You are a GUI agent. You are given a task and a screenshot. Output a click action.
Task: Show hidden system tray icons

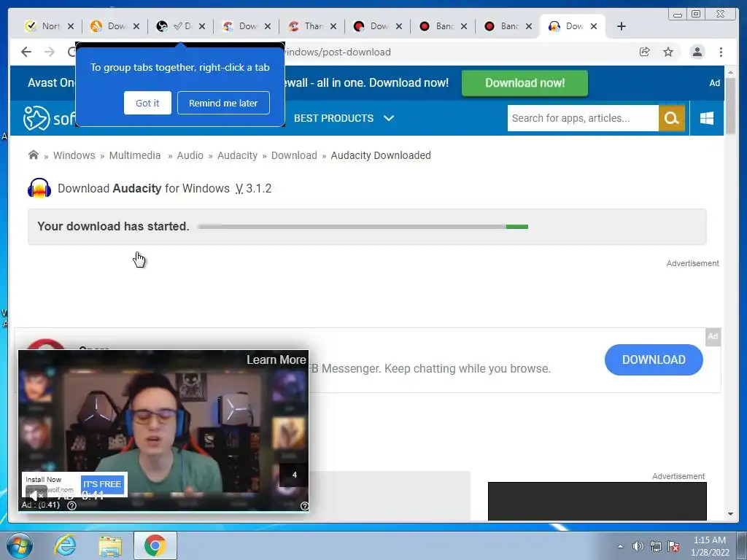[620, 546]
